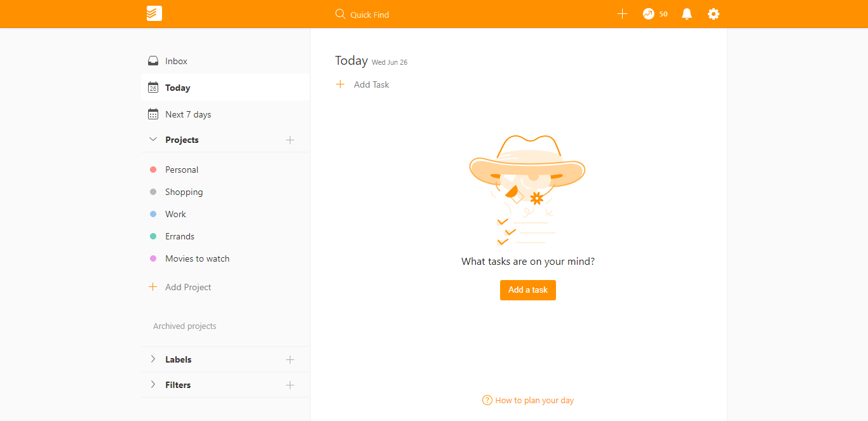Click the Labels section header
868x421 pixels.
pos(178,359)
